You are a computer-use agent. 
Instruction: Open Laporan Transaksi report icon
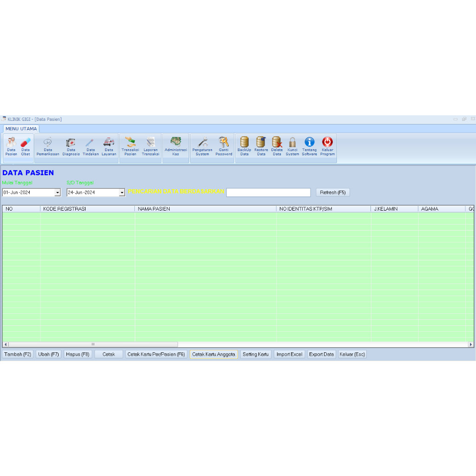pos(151,143)
